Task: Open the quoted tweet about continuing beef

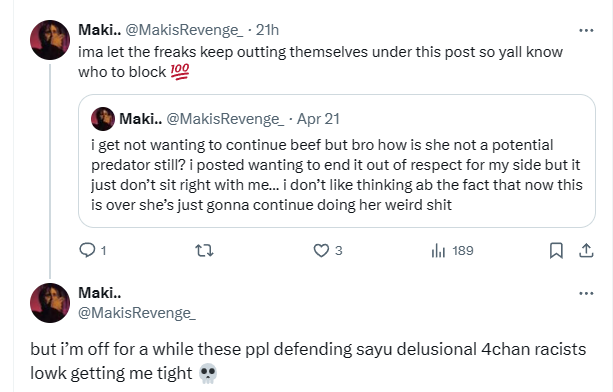Action: (337, 161)
